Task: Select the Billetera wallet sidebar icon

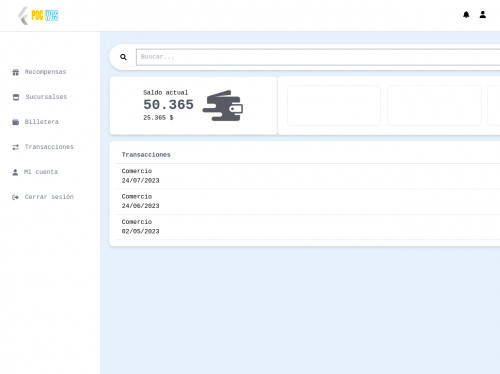Action: click(x=16, y=122)
